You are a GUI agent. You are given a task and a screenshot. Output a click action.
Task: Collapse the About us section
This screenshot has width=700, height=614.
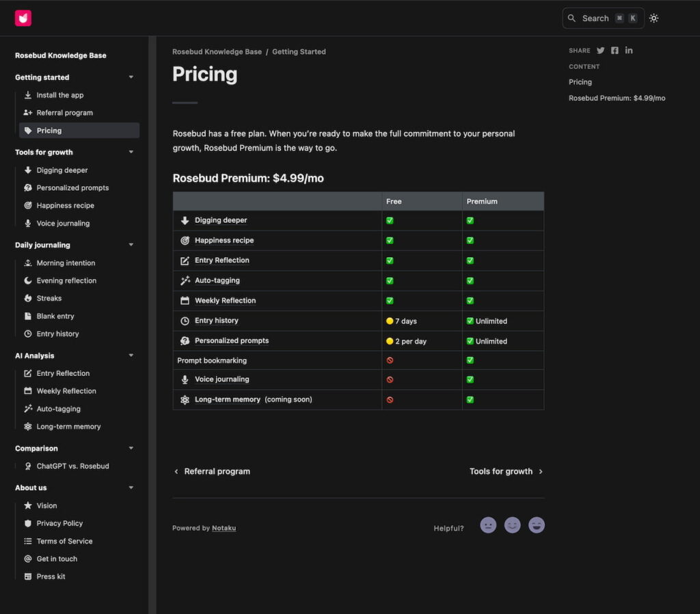(131, 488)
